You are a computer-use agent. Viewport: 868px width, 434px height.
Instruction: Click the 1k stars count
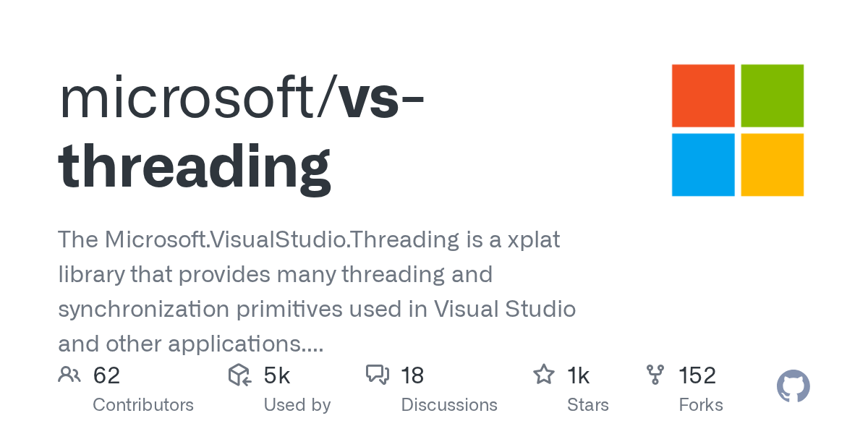(x=579, y=375)
